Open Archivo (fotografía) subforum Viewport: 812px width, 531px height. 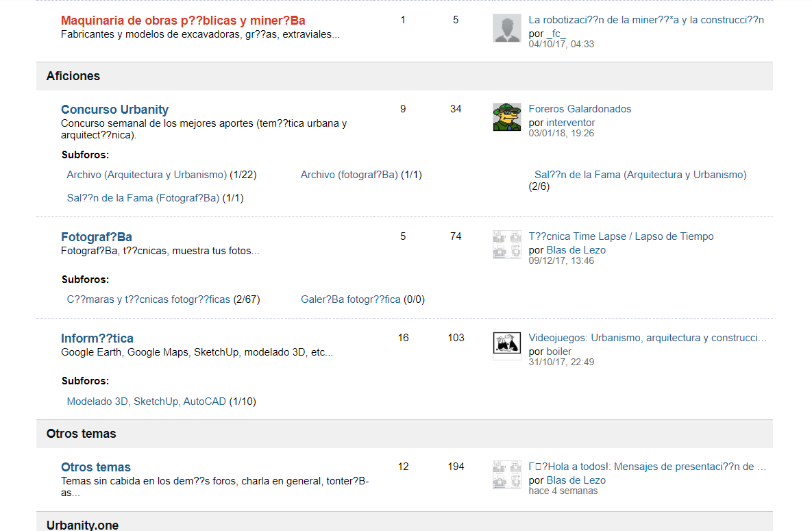(349, 175)
